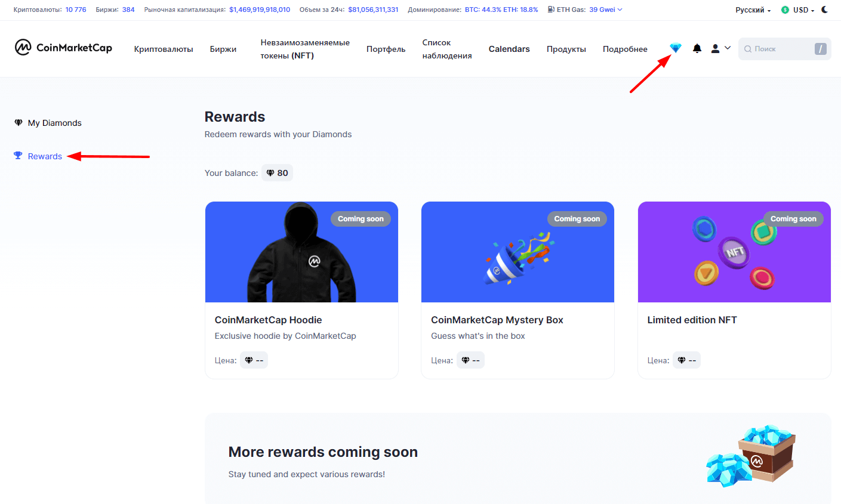Click the cryptocurrencies count 10 776

[x=76, y=10]
